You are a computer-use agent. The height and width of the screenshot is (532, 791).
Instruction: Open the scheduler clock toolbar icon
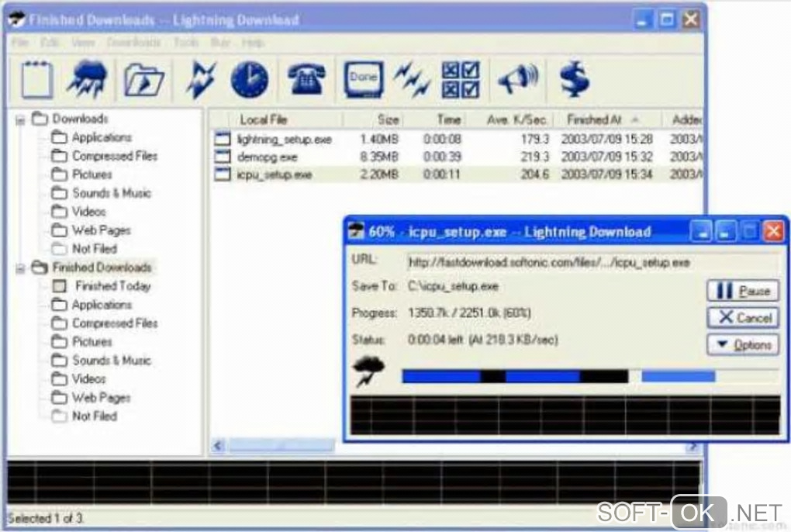[250, 79]
